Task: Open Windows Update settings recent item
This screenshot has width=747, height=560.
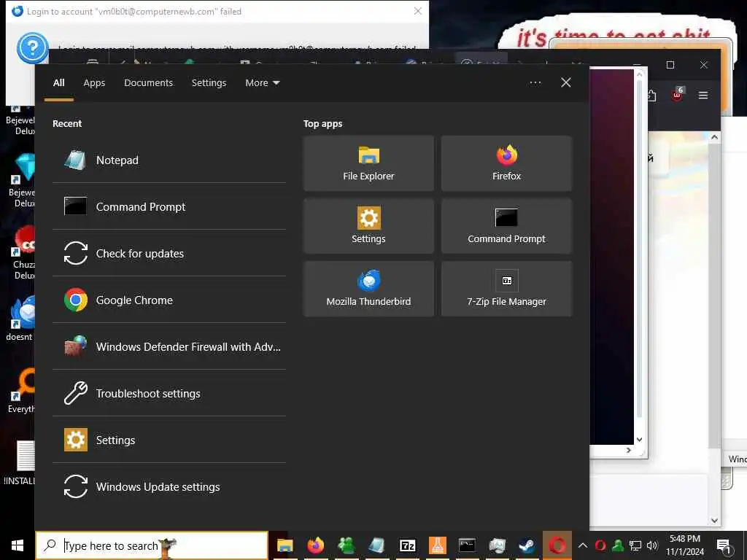Action: pyautogui.click(x=169, y=486)
